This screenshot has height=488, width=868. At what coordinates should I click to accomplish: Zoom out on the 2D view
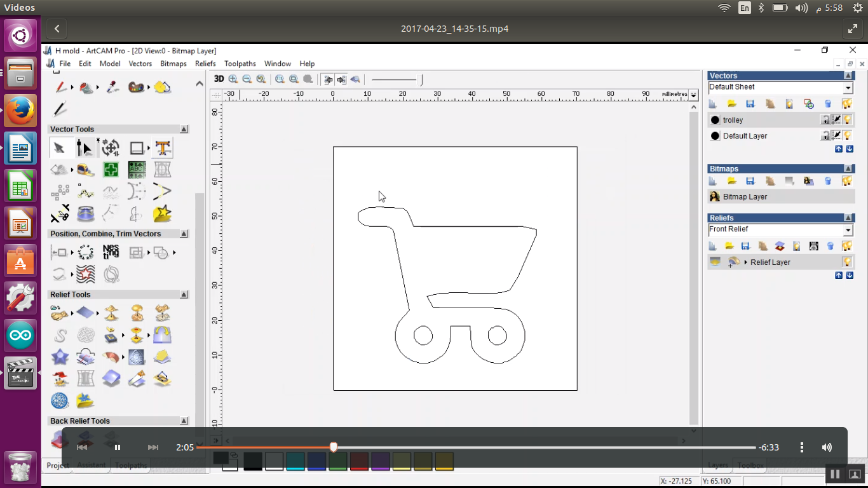coord(247,79)
